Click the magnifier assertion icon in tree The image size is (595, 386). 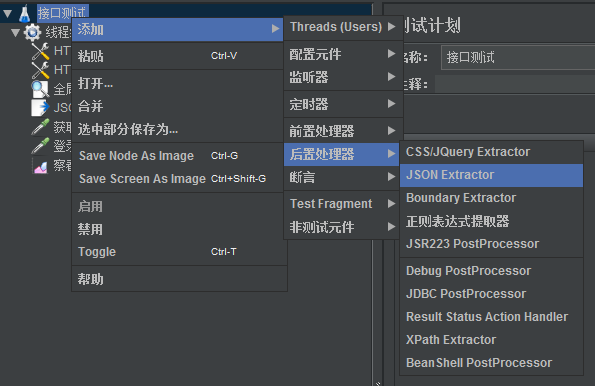(x=40, y=89)
